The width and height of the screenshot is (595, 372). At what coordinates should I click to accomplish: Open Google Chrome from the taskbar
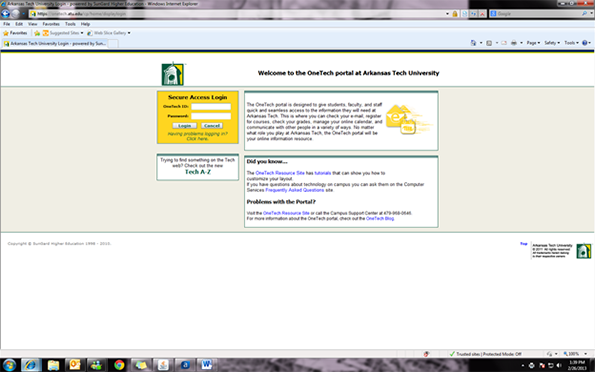(119, 365)
